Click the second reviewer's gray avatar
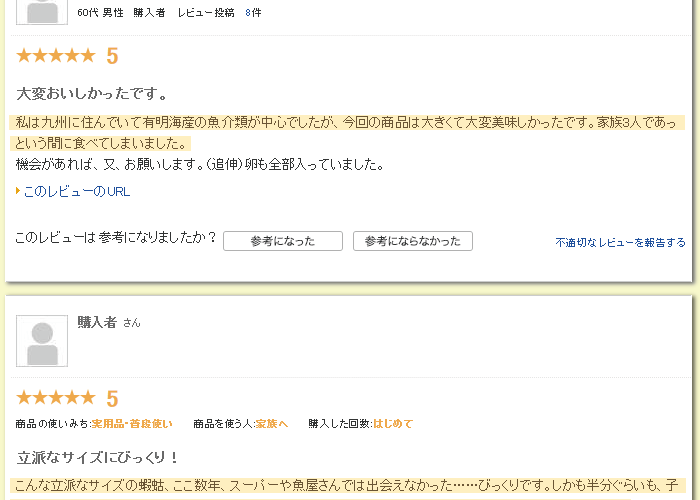 pyautogui.click(x=42, y=341)
